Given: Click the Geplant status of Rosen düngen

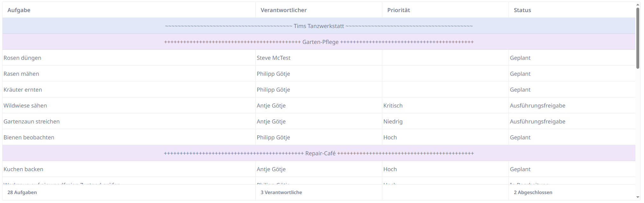Looking at the screenshot, I should click(x=520, y=58).
